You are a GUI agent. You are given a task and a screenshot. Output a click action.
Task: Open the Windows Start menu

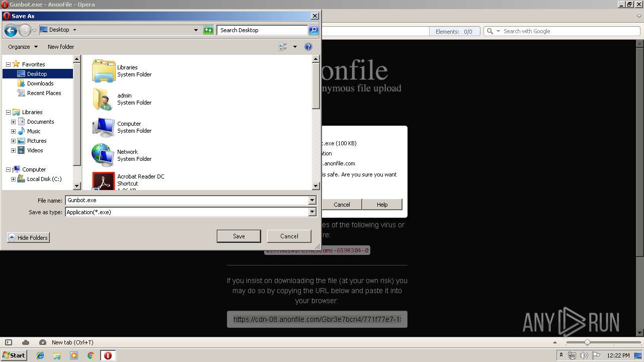click(14, 355)
